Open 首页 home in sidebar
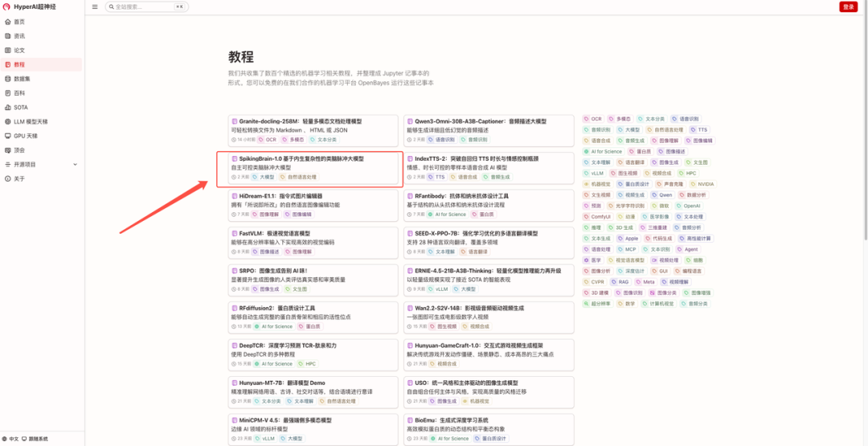 coord(19,22)
